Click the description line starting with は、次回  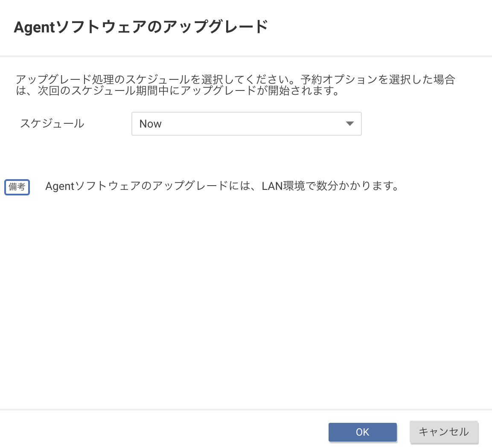point(177,91)
